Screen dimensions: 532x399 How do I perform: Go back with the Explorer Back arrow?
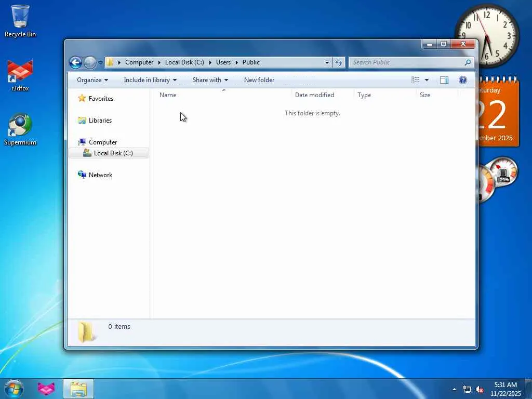pos(75,62)
